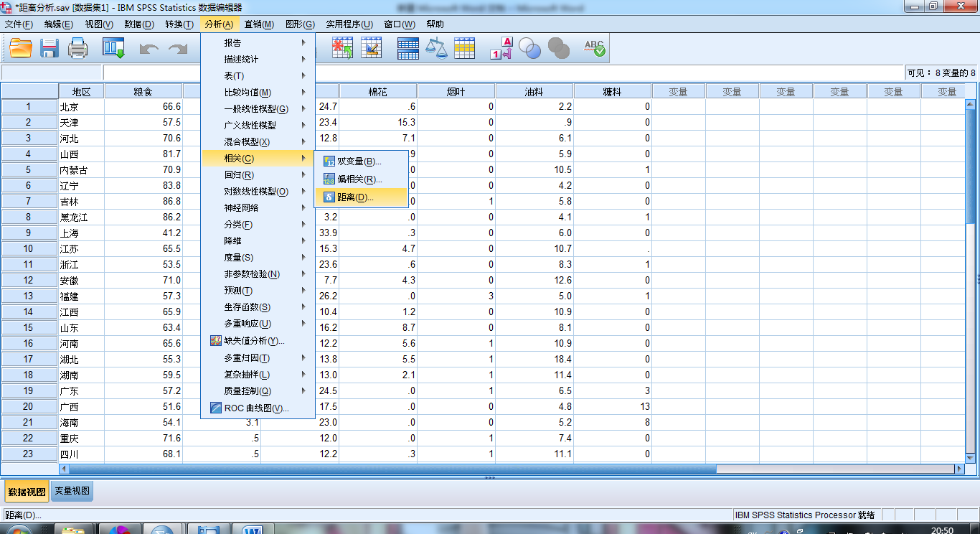Click the Select Cases toolbar icon
980x534 pixels.
(x=465, y=48)
